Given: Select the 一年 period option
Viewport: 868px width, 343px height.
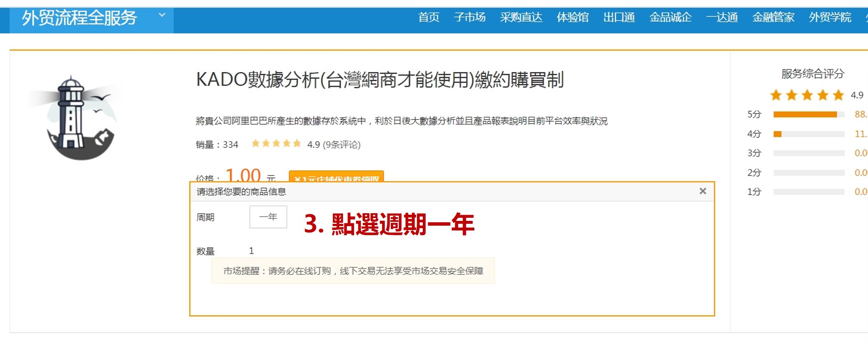Looking at the screenshot, I should (268, 217).
